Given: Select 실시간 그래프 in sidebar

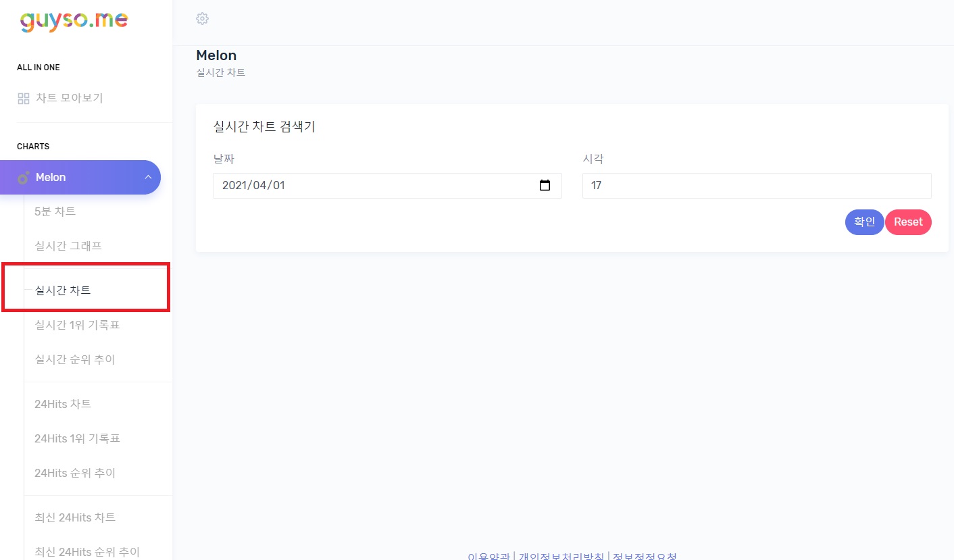Looking at the screenshot, I should click(68, 246).
